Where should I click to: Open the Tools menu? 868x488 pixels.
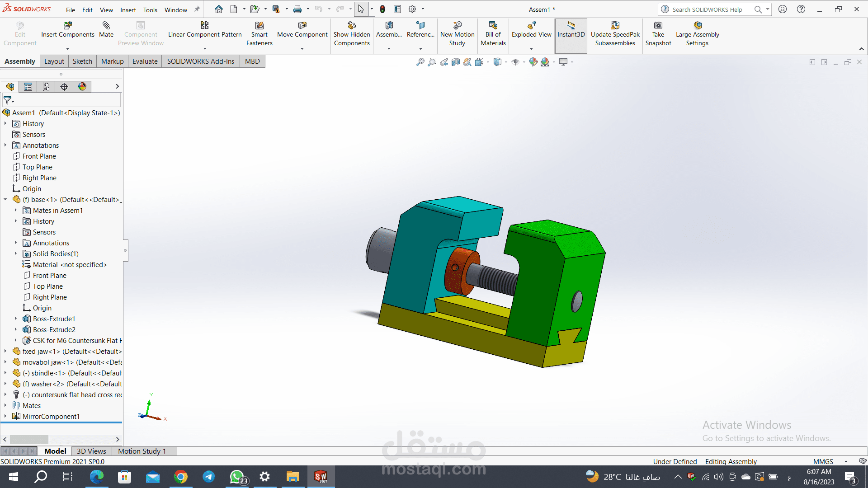150,9
